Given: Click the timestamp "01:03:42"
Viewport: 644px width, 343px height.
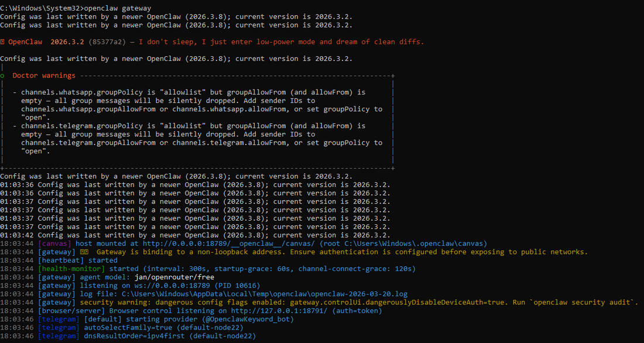Looking at the screenshot, I should (17, 235).
